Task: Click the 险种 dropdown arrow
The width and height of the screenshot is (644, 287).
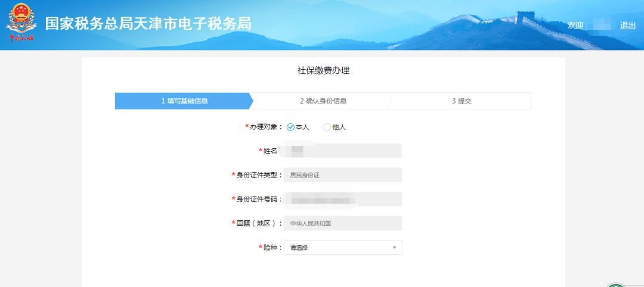Action: [x=394, y=248]
